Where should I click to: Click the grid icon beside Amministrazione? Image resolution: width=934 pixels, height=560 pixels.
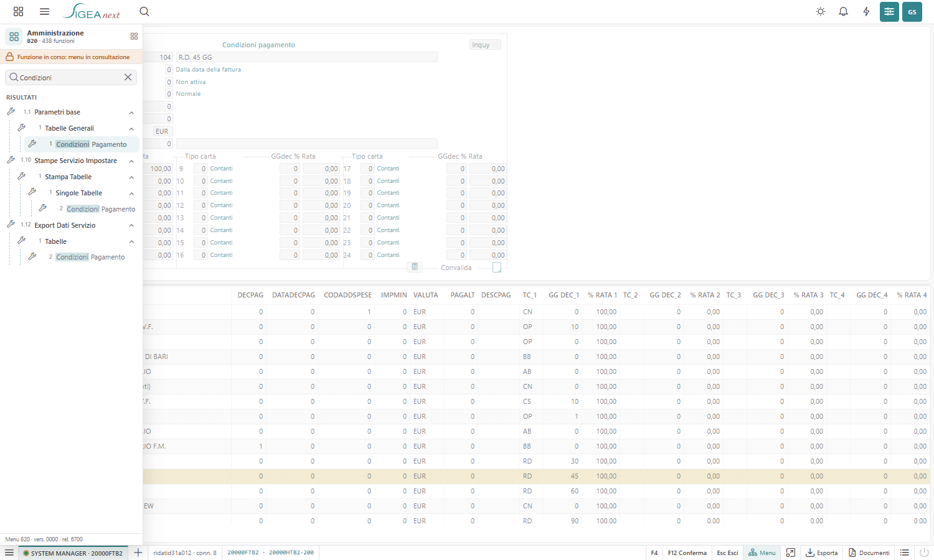[x=134, y=36]
